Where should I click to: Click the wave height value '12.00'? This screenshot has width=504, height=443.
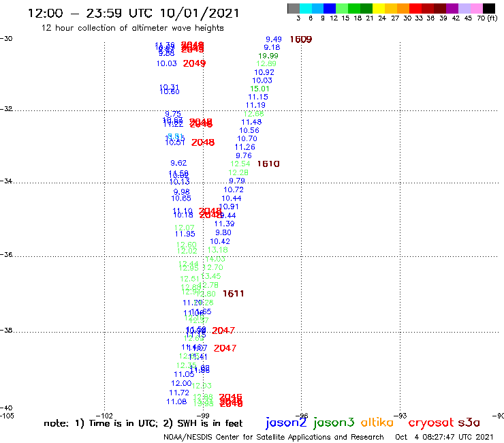click(181, 383)
